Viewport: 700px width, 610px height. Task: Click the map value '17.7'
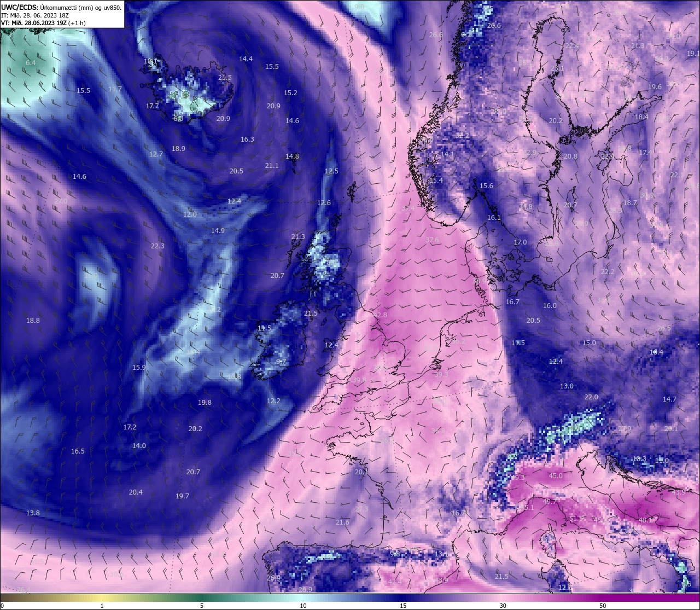pos(152,106)
